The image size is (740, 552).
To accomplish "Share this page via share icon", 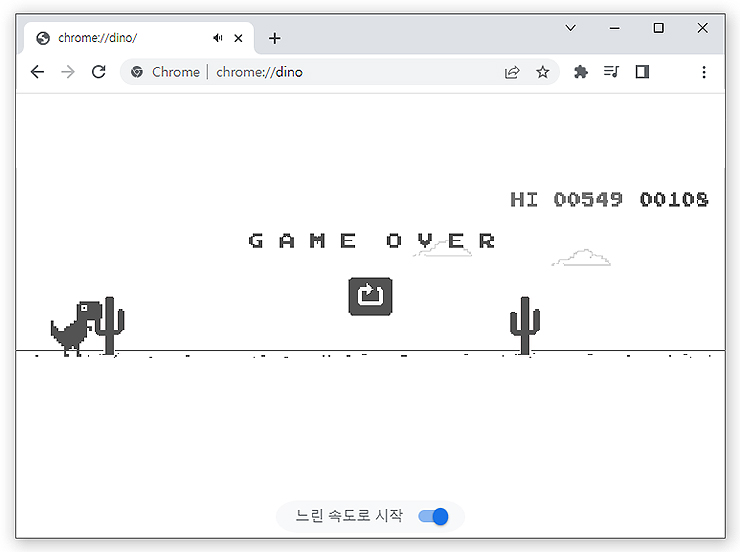I will tap(512, 72).
